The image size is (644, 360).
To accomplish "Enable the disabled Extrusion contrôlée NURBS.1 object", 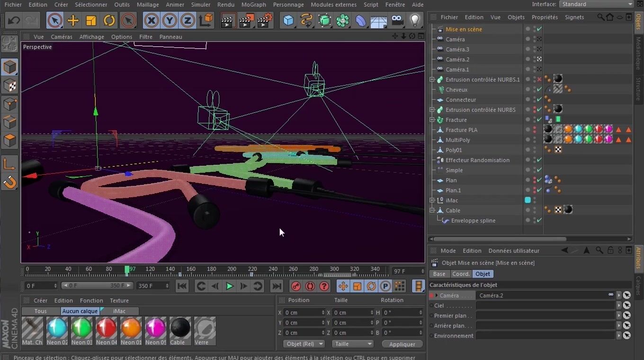I will 539,80.
